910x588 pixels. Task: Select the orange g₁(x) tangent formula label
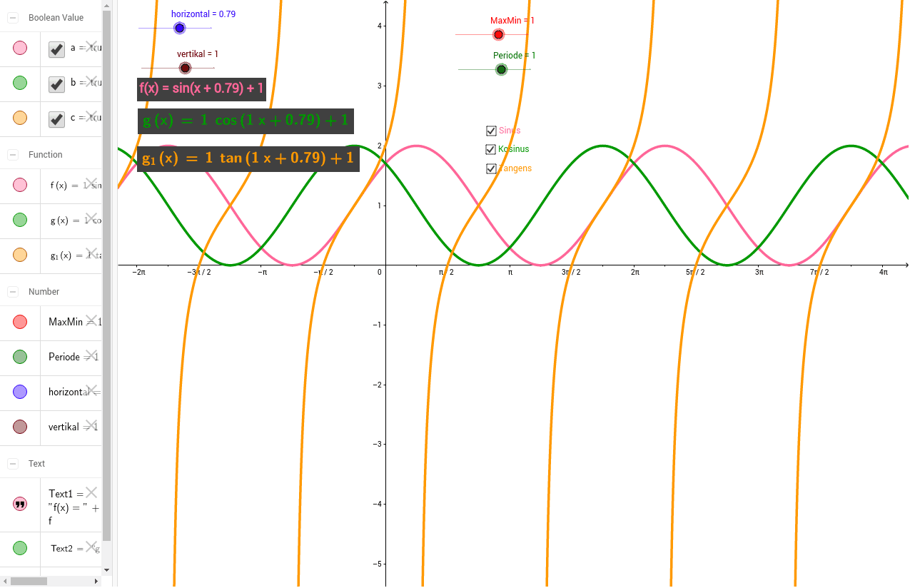click(x=248, y=158)
